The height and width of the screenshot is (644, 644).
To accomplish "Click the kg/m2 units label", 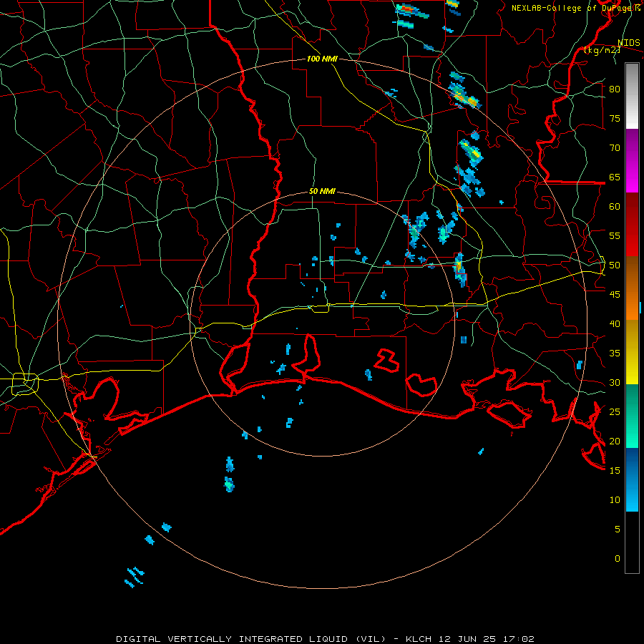I will [602, 50].
